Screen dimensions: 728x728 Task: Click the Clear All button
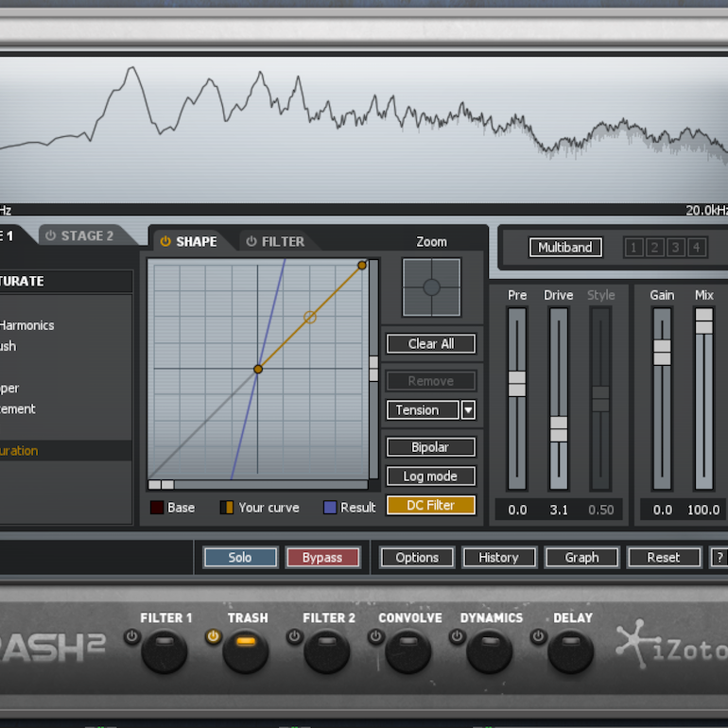coord(430,344)
